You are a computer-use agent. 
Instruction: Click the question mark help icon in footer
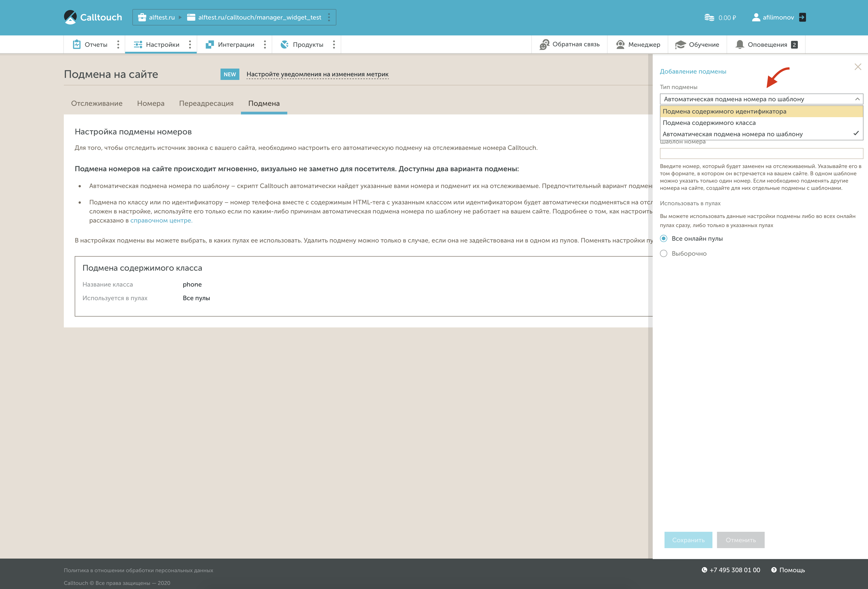click(774, 570)
